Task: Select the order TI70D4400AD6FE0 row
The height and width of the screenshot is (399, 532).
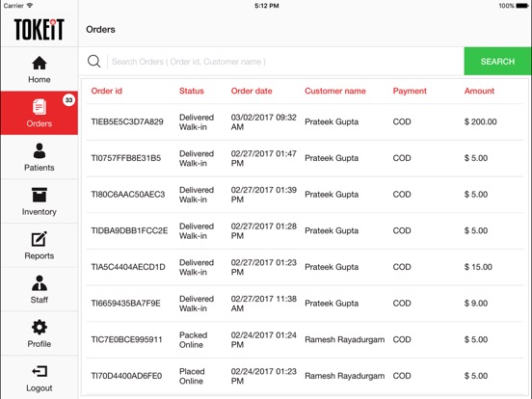Action: tap(305, 376)
